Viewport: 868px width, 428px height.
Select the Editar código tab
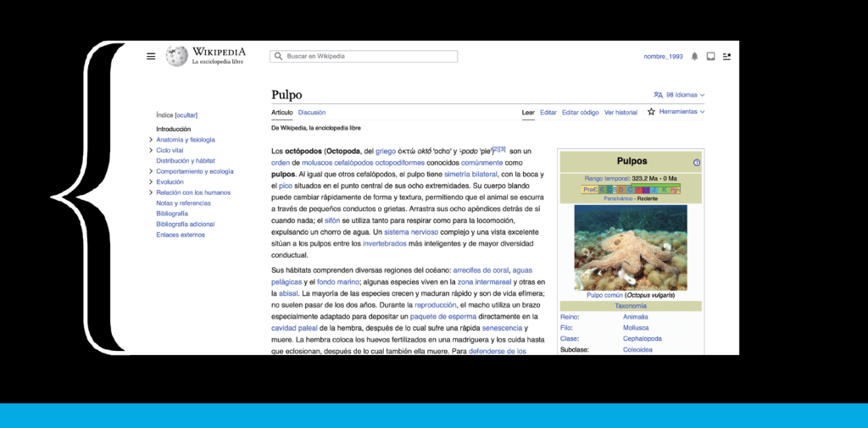coord(580,113)
